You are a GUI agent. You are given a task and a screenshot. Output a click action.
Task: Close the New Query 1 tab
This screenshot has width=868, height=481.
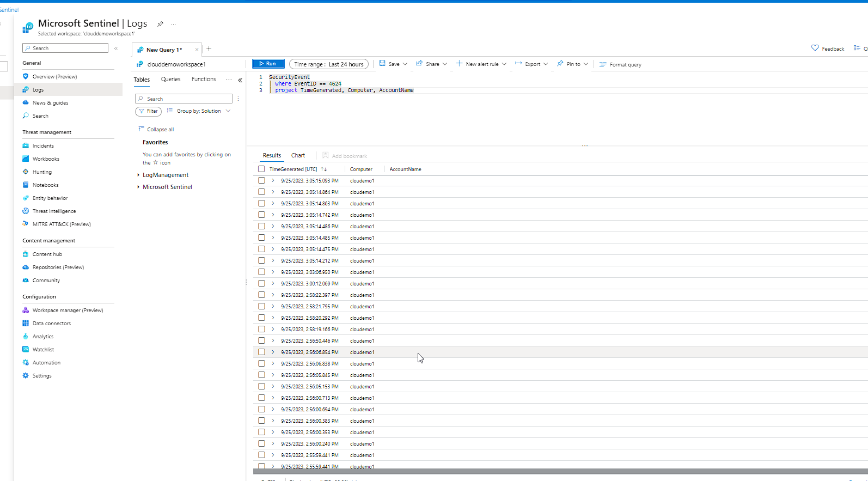coord(197,50)
